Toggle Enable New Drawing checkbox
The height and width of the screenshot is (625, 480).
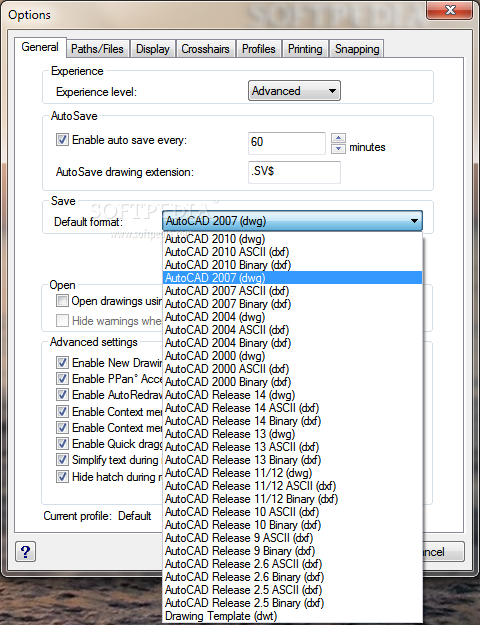[x=62, y=363]
